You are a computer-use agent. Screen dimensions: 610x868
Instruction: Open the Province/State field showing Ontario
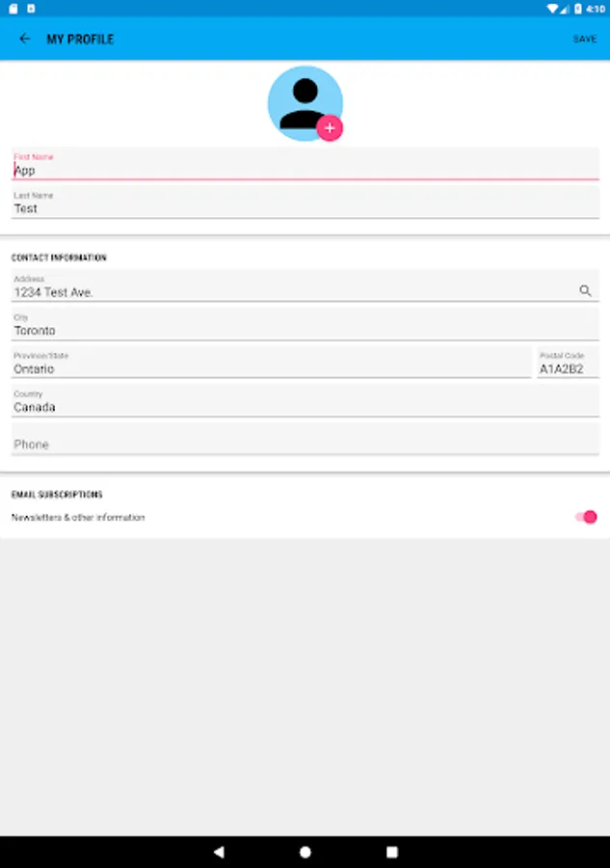pos(270,368)
